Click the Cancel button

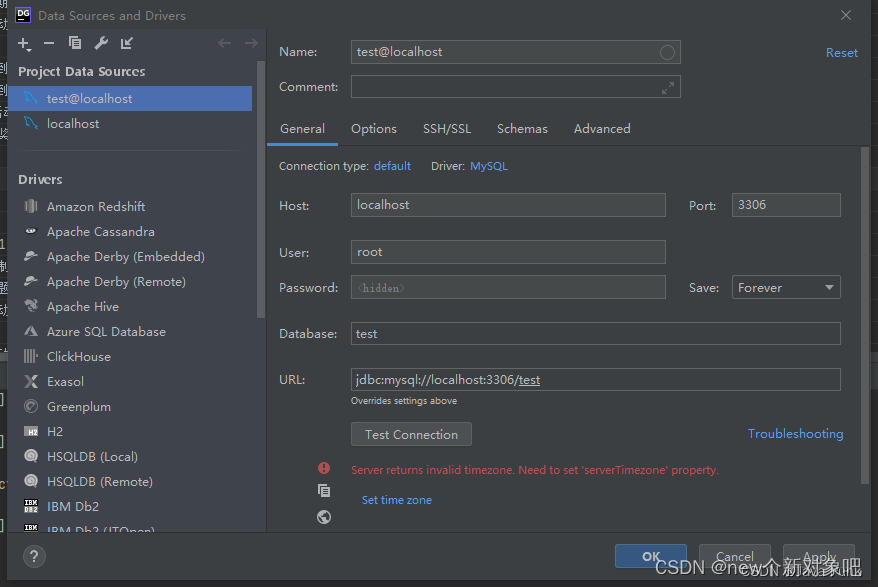point(735,556)
